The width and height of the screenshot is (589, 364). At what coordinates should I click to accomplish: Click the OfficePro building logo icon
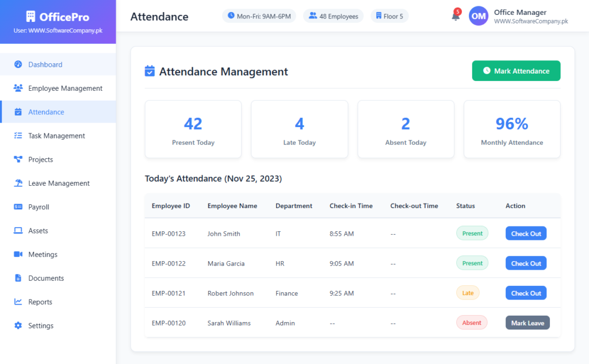[x=31, y=17]
